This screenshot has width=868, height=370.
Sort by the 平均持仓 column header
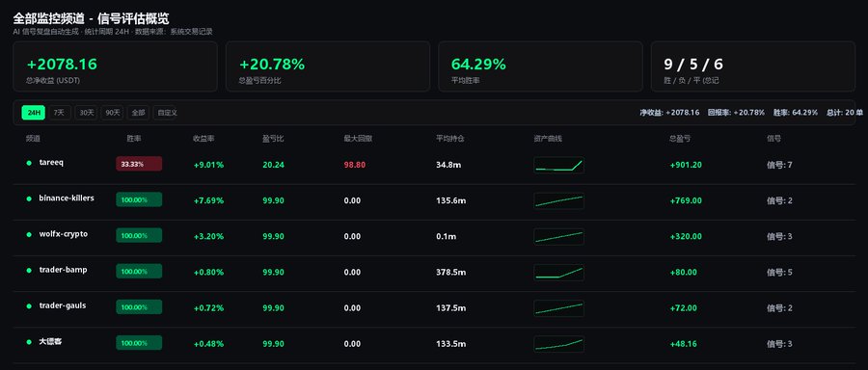tap(450, 138)
